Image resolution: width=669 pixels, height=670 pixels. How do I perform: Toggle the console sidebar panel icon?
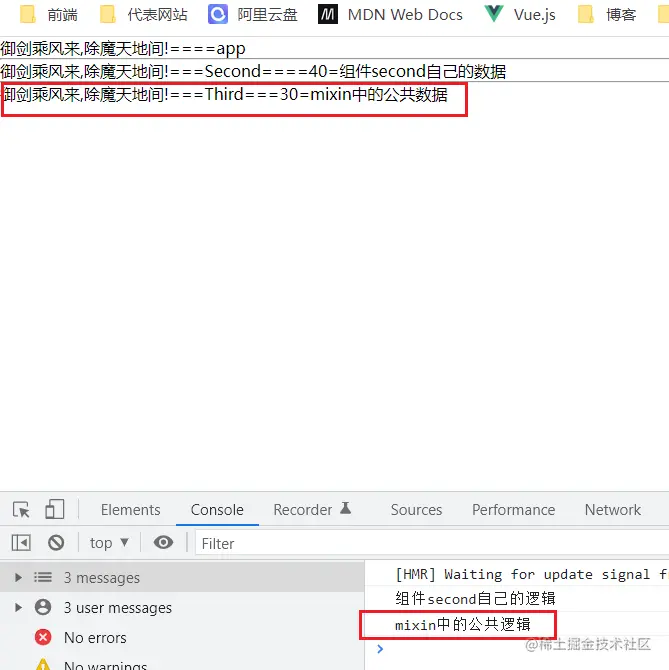pos(21,543)
